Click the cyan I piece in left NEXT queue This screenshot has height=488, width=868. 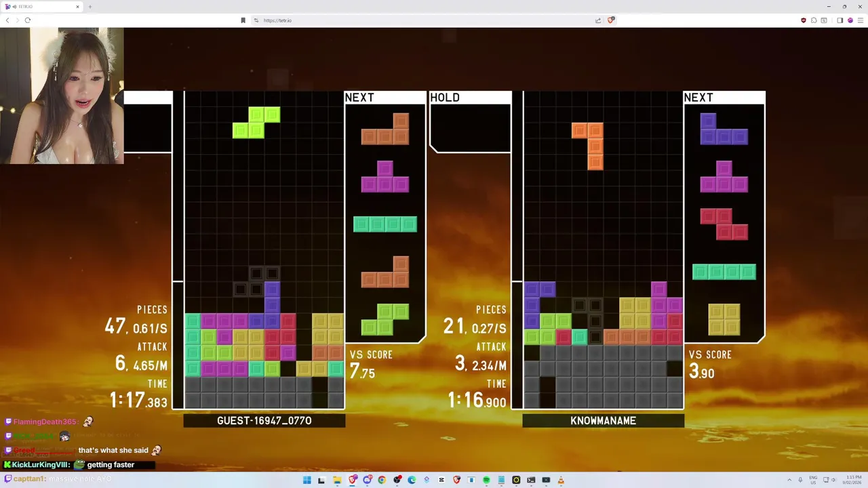coord(385,224)
